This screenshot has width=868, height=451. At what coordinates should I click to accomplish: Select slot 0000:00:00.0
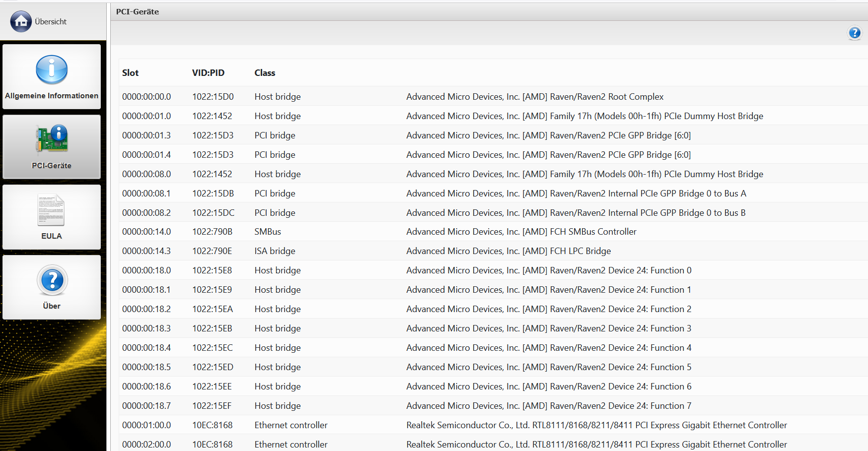tap(146, 97)
